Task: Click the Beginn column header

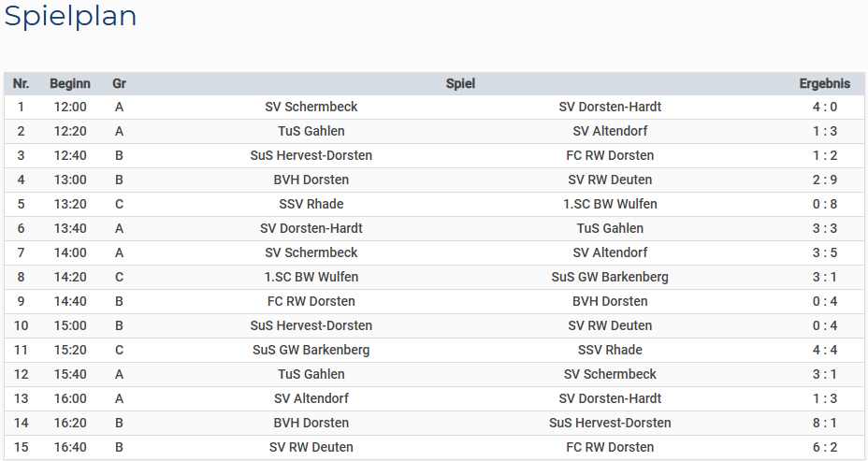Action: (x=70, y=84)
